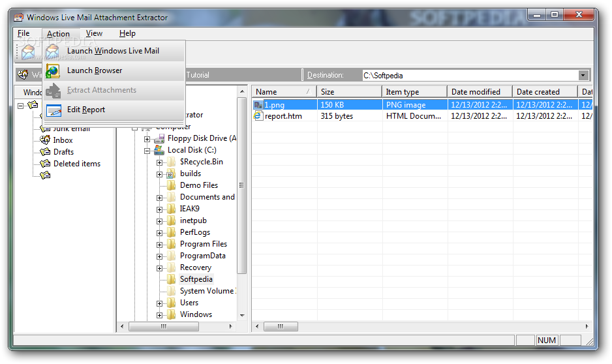Click the Recovery folder icon
Screen dimensions: 612x364
tap(171, 267)
